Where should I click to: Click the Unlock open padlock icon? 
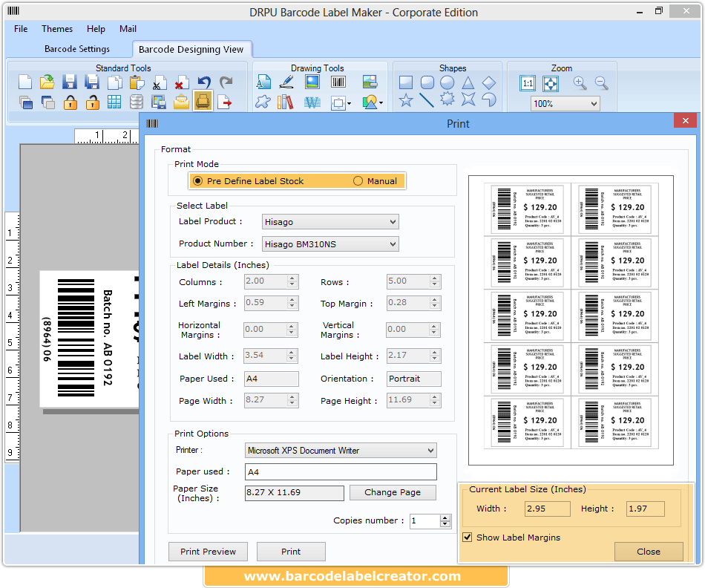point(92,102)
